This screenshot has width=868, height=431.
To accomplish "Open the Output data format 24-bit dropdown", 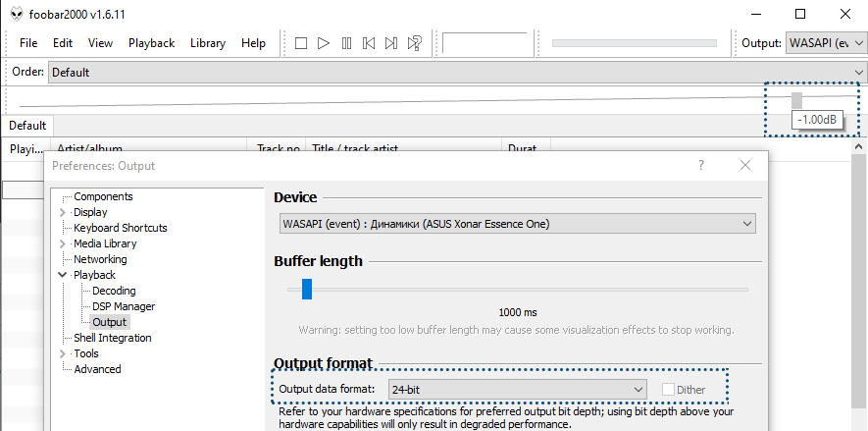I will tap(517, 390).
